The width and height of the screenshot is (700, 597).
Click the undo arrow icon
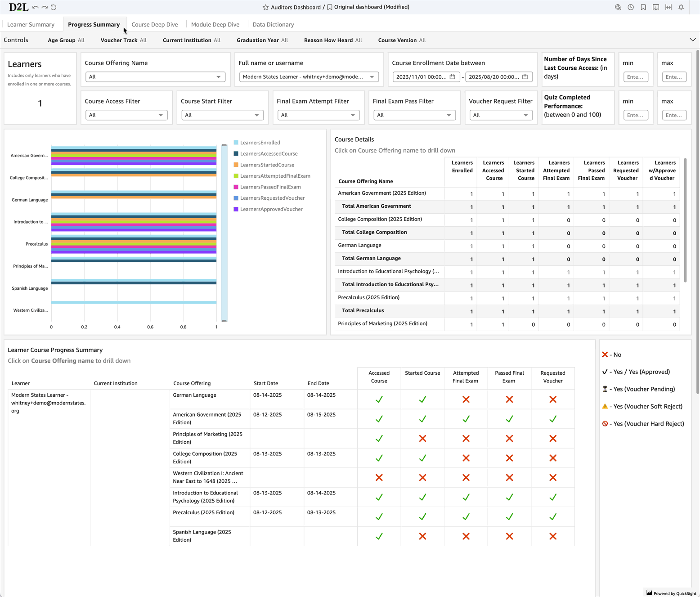(x=35, y=7)
